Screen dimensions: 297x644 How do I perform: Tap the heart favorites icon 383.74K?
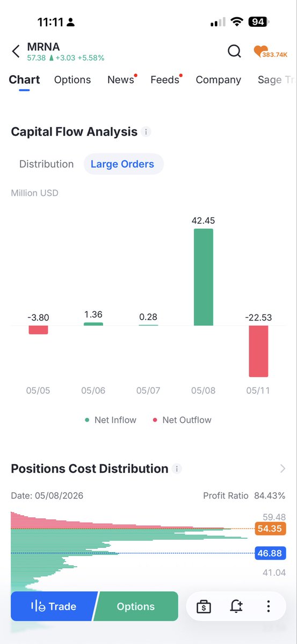(271, 52)
